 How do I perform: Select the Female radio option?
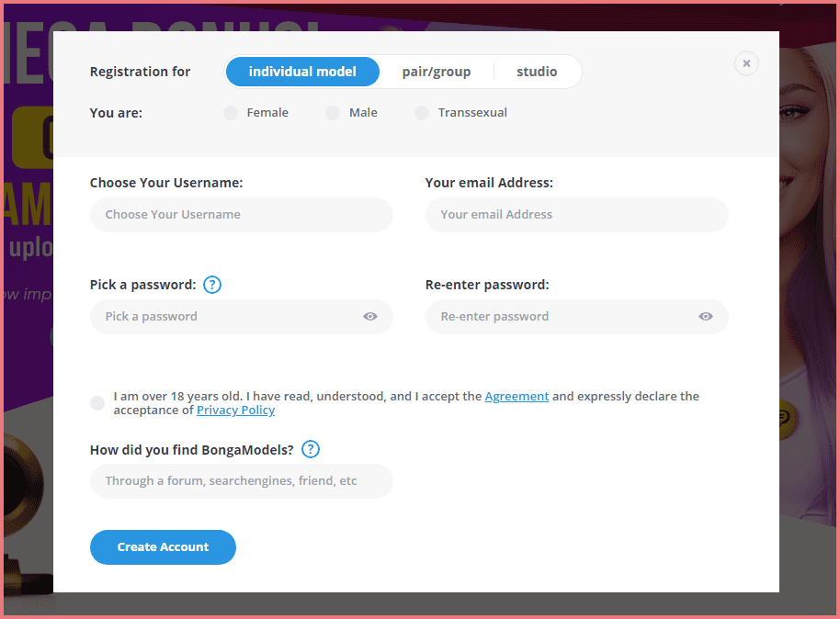point(231,113)
